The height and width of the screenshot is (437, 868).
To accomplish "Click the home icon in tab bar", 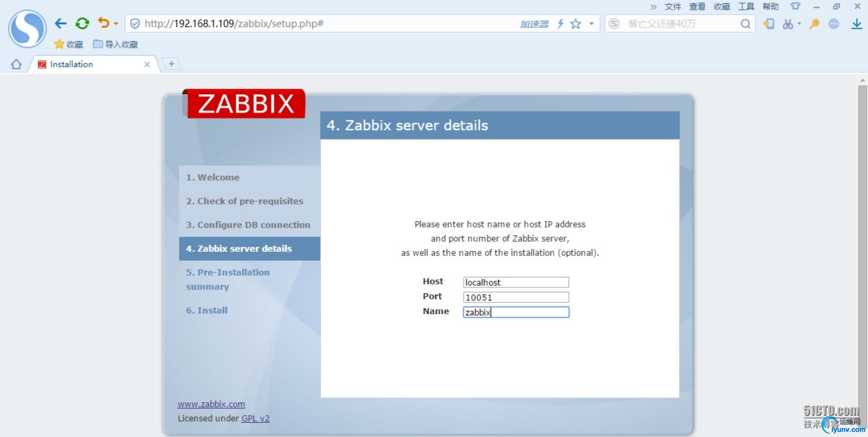I will click(16, 64).
